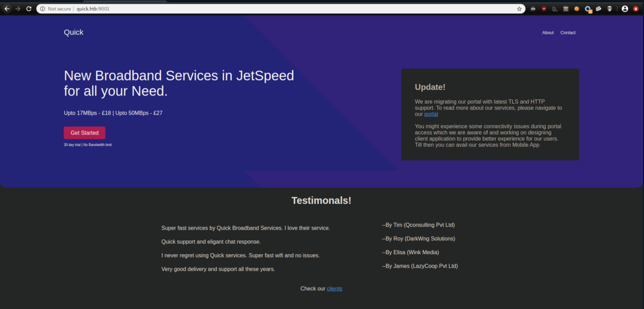The width and height of the screenshot is (644, 309).
Task: Click the blue circle extension with badge
Action: coord(588,9)
